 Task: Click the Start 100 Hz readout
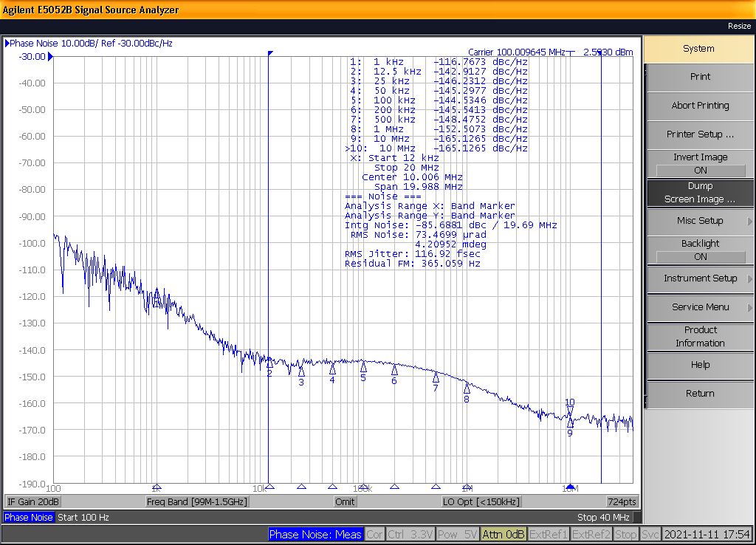(83, 518)
